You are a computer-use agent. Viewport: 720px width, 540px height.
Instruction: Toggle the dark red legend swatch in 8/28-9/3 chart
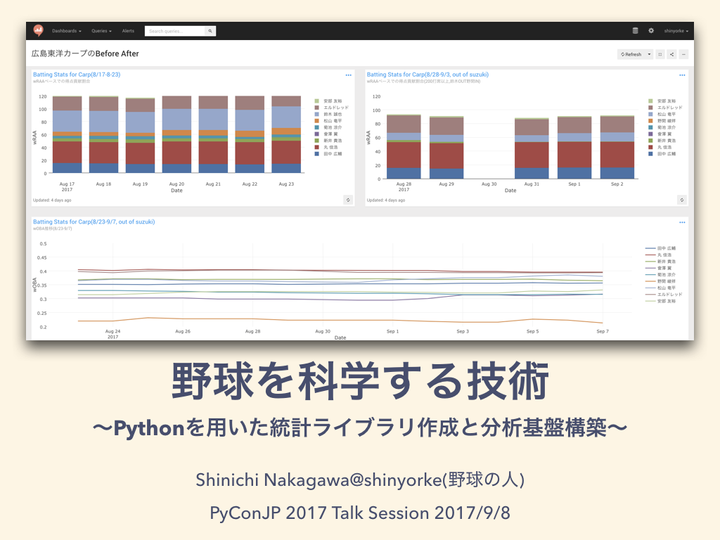[x=651, y=147]
